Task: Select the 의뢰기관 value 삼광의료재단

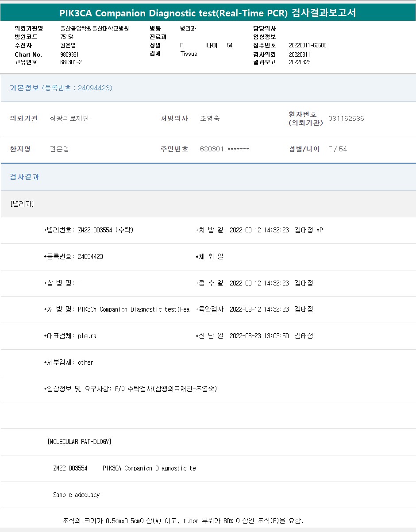Action: coord(69,119)
